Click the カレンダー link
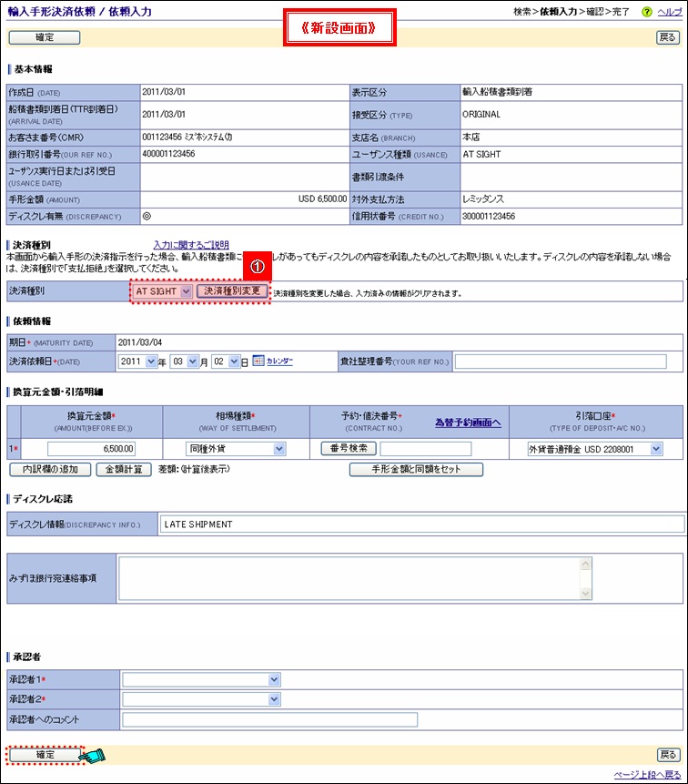Viewport: 688px width, 784px height. click(279, 361)
